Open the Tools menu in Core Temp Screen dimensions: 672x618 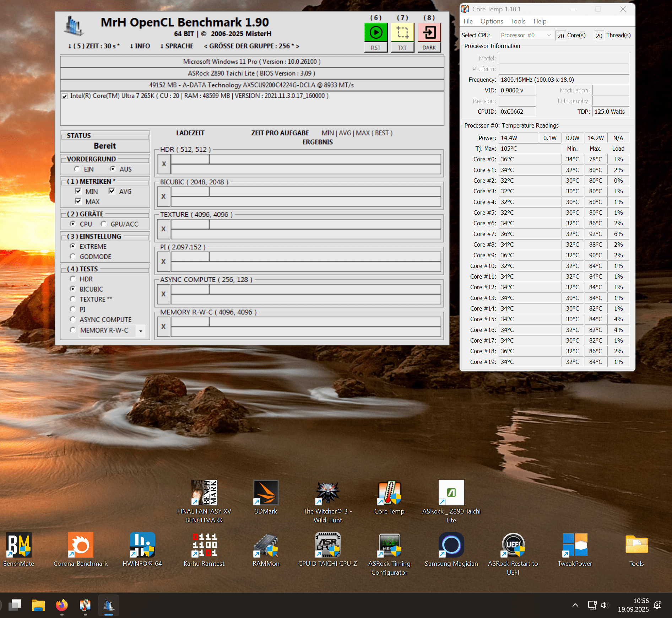(x=518, y=21)
